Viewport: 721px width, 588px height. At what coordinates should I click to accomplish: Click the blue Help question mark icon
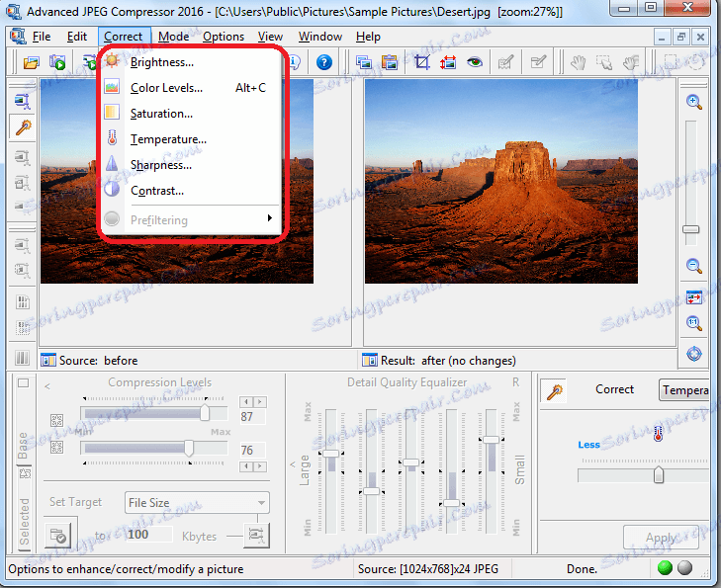click(323, 62)
